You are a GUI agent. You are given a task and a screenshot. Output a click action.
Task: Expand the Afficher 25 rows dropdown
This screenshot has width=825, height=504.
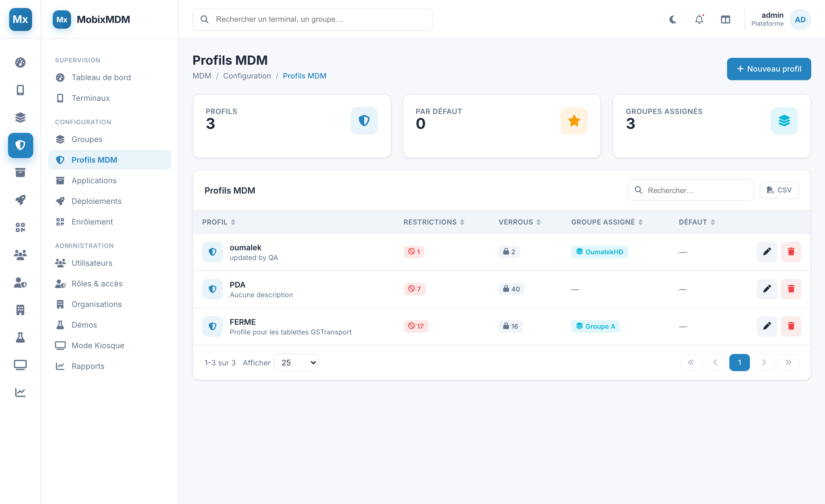(296, 363)
